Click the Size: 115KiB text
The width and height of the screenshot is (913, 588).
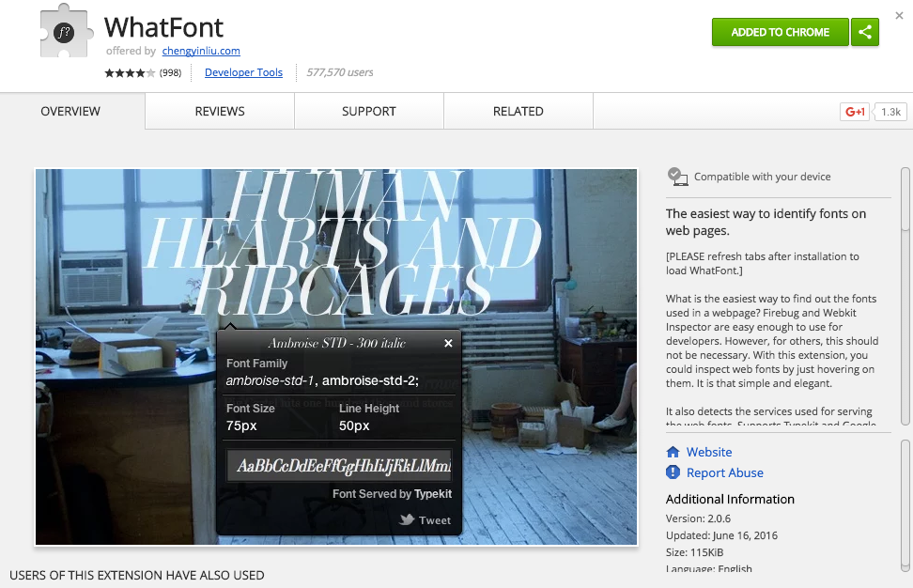click(694, 552)
